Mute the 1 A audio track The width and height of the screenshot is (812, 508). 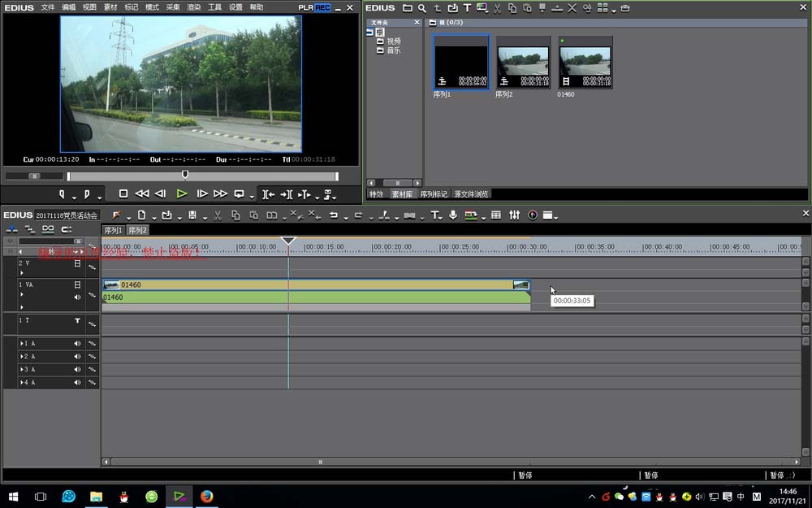click(x=78, y=344)
